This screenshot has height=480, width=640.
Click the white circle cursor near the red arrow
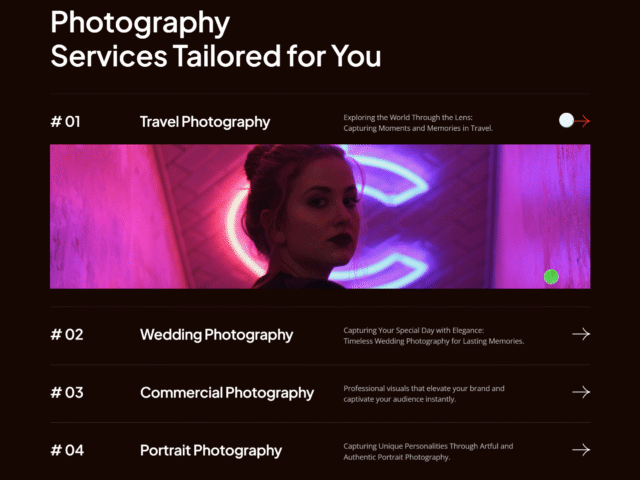567,120
